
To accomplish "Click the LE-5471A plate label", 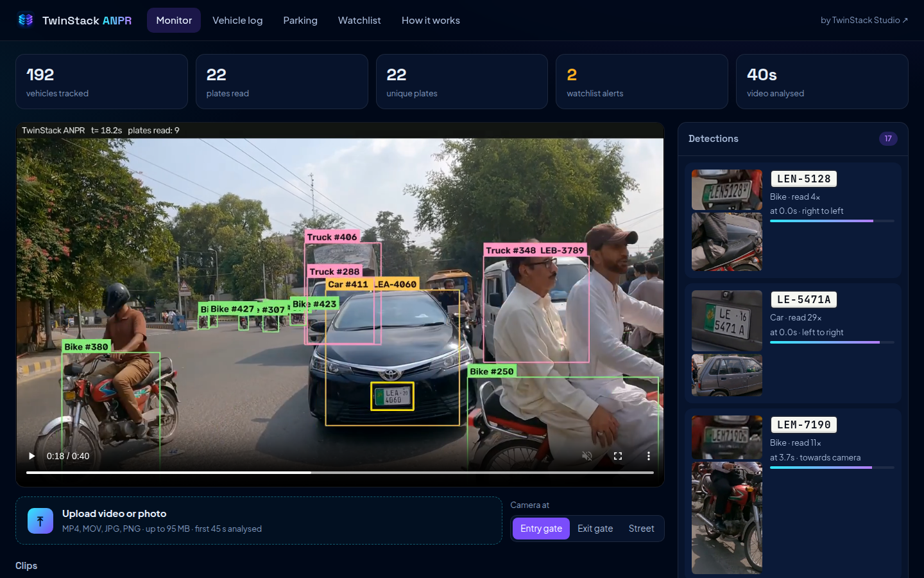I will tap(803, 299).
